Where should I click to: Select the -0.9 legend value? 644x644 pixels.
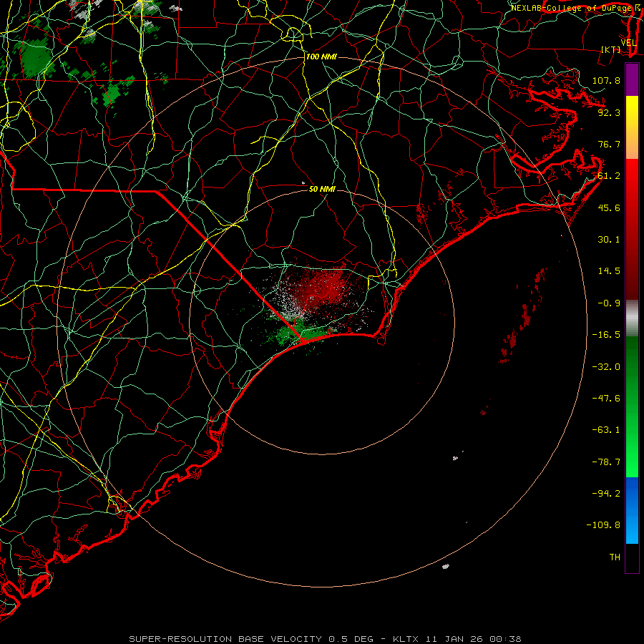[x=609, y=303]
